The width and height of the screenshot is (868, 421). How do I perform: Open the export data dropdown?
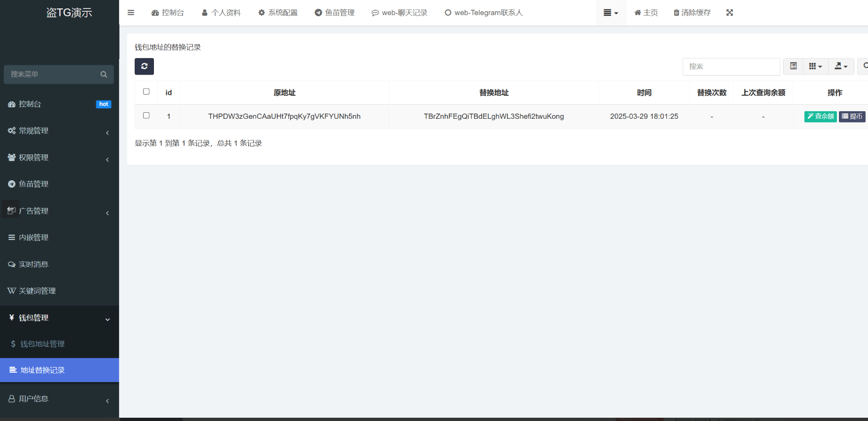point(841,66)
